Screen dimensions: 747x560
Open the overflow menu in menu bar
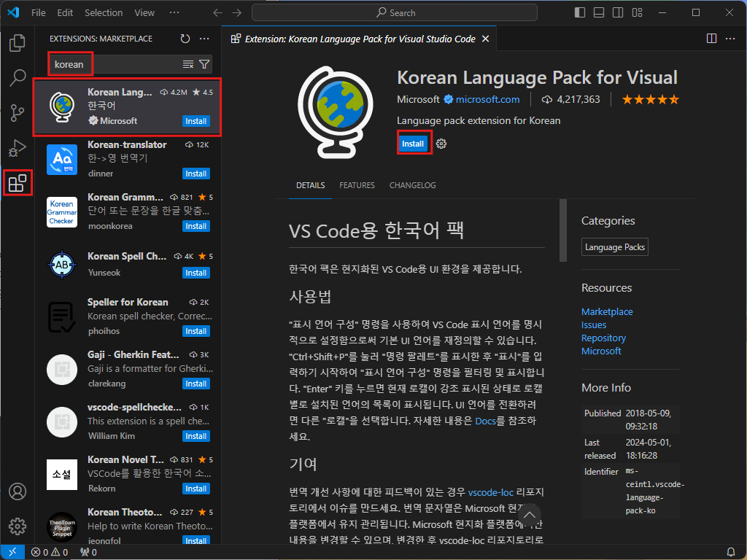(x=174, y=13)
